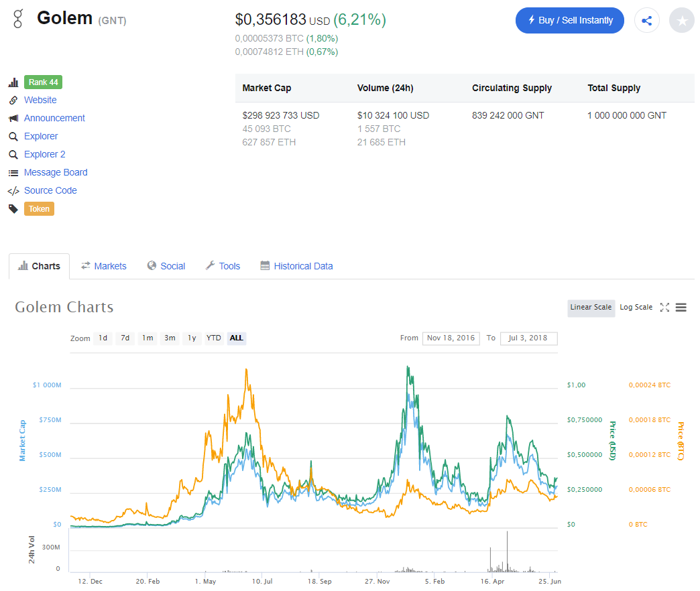Set chart zoom to YTD
700x591 pixels.
coord(213,338)
